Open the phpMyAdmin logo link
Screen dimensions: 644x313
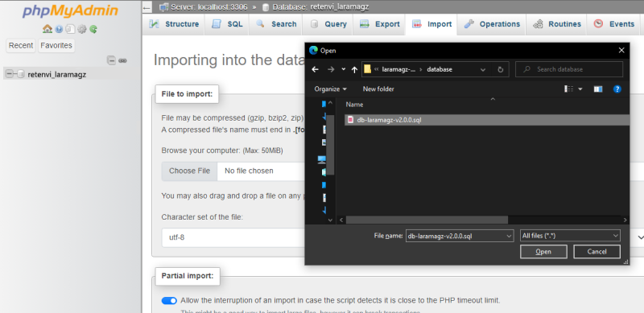click(70, 10)
